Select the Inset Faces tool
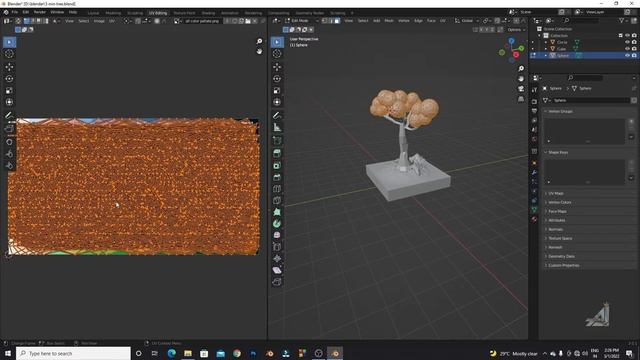Image resolution: width=640 pixels, height=360 pixels. coord(277,165)
